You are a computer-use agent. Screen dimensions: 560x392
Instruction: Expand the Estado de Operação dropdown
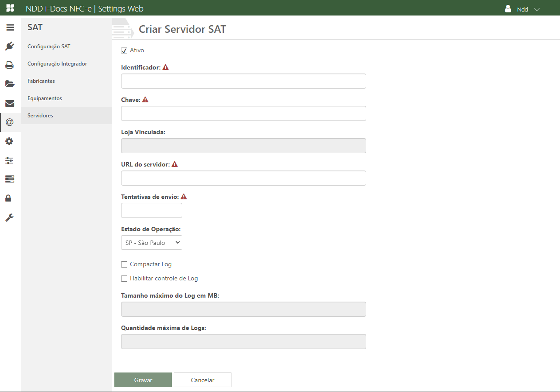pyautogui.click(x=152, y=243)
